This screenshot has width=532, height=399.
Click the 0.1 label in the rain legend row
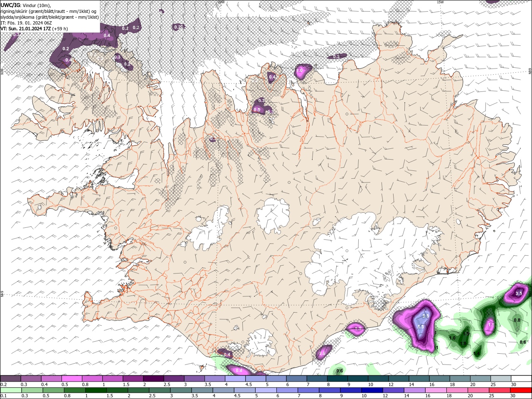point(3,396)
